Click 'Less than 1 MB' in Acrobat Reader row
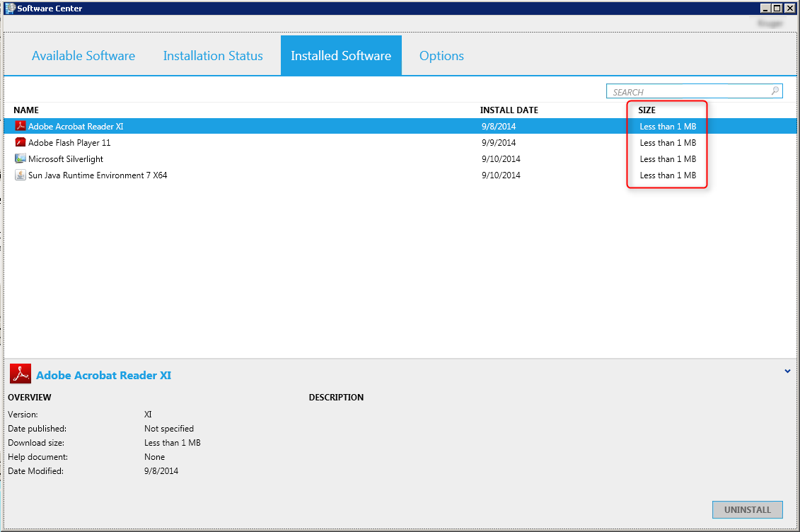The image size is (800, 532). [x=668, y=127]
